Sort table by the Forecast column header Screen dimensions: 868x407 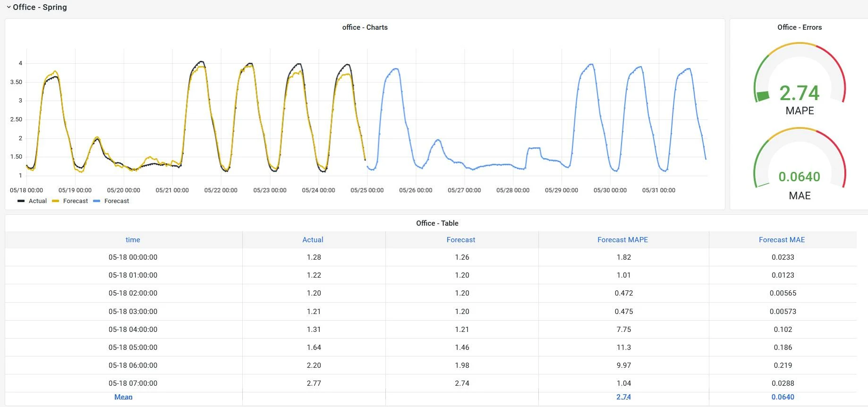461,240
